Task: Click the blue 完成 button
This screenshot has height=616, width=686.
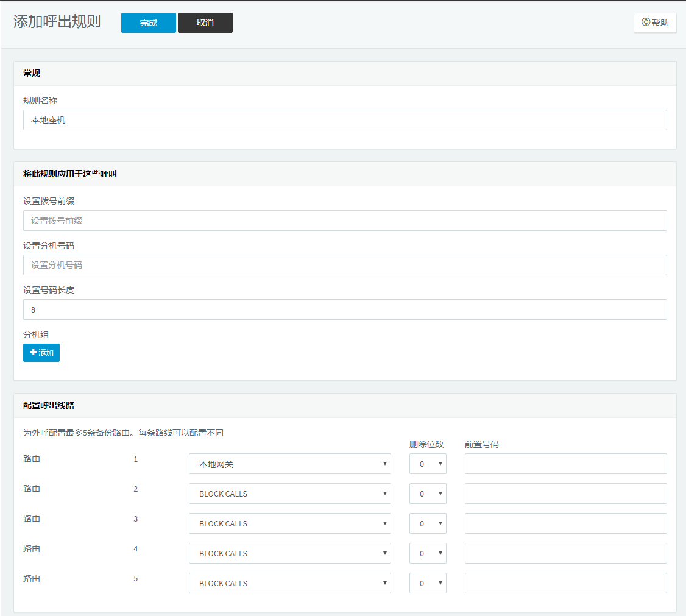Action: point(148,23)
